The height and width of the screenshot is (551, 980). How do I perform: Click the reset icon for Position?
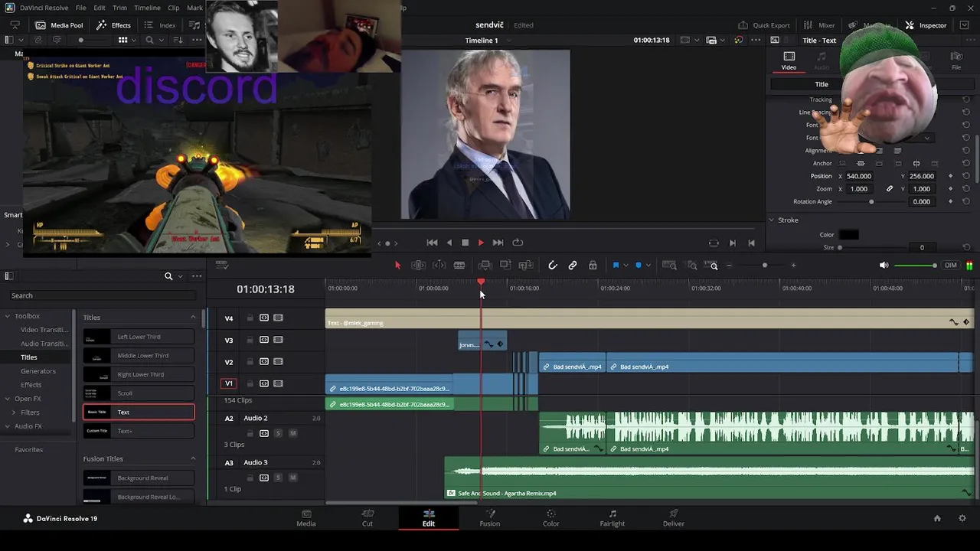point(966,176)
